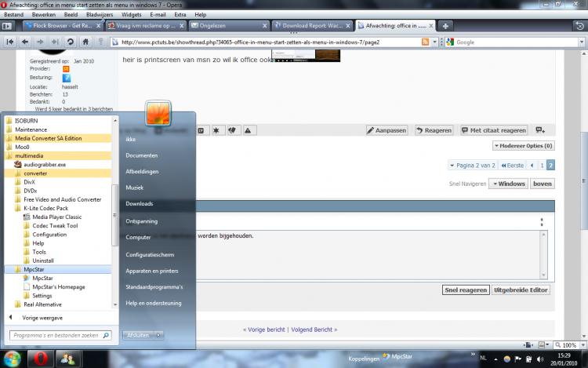Click the boven button

[x=543, y=184]
